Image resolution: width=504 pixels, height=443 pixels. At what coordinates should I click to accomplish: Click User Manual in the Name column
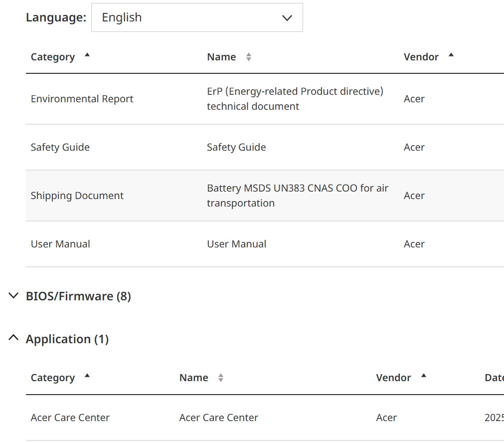tap(237, 244)
